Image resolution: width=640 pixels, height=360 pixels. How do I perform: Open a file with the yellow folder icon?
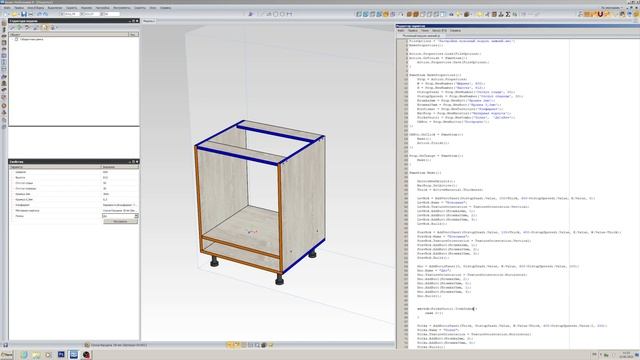click(x=14, y=14)
